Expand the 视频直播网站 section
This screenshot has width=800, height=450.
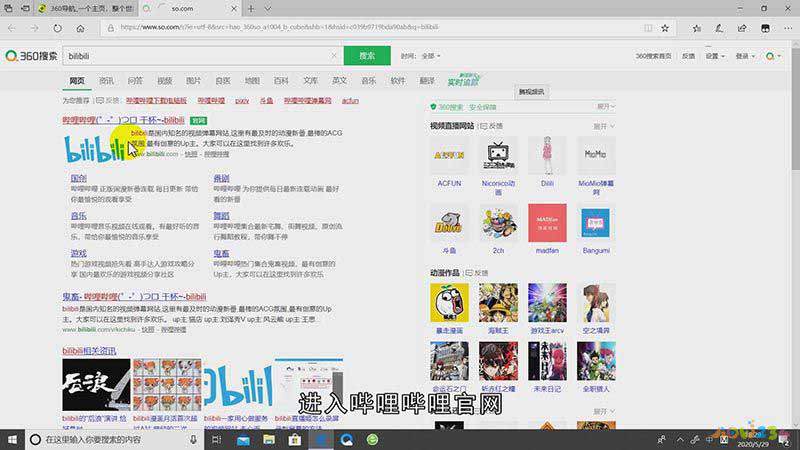pos(604,126)
